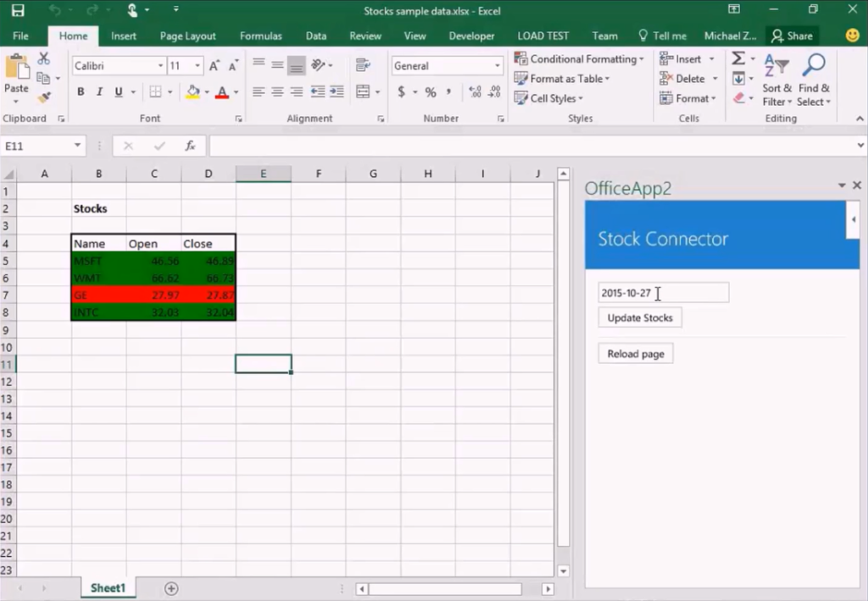Image resolution: width=868 pixels, height=601 pixels.
Task: Click Decrease Decimal icon
Action: point(494,92)
